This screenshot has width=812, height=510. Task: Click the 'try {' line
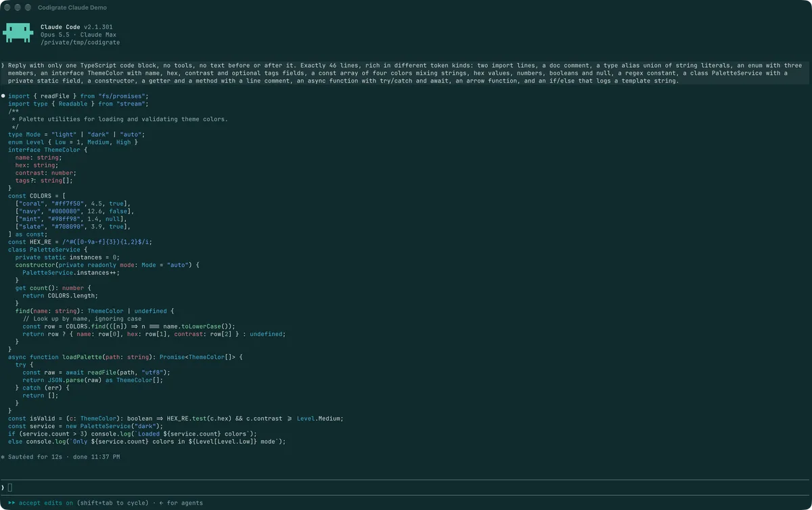click(x=24, y=364)
